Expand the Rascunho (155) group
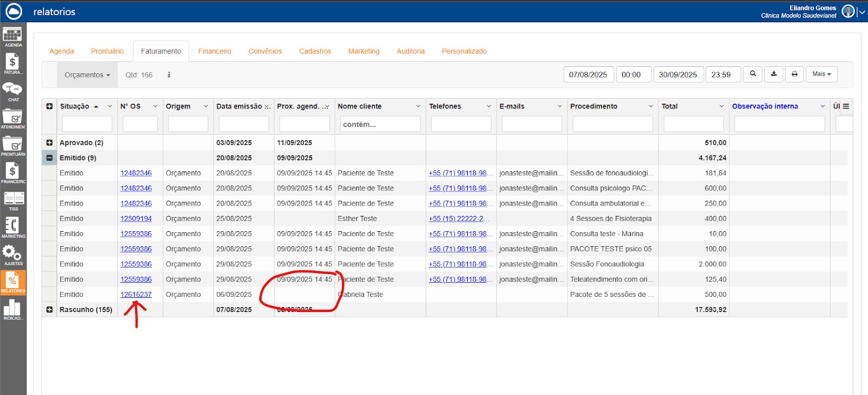The image size is (868, 395). [x=49, y=310]
